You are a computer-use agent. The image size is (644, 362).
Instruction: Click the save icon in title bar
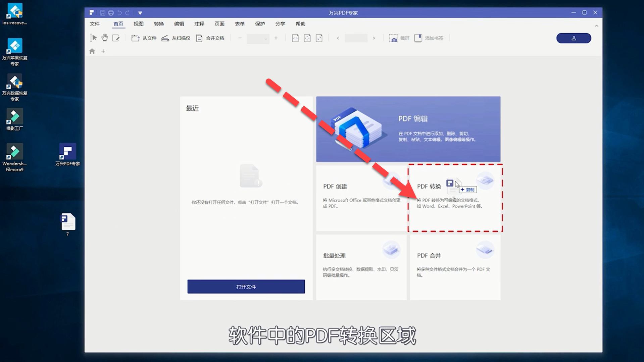click(x=103, y=13)
